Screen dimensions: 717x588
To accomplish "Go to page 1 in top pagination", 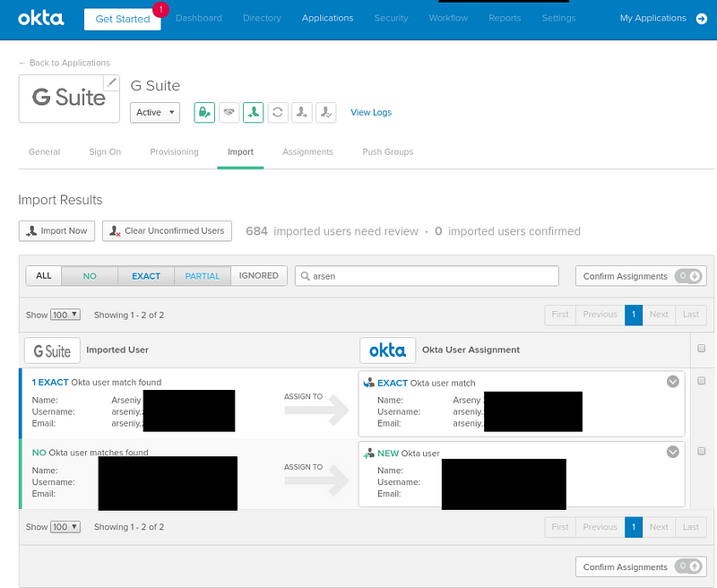I will [x=634, y=315].
